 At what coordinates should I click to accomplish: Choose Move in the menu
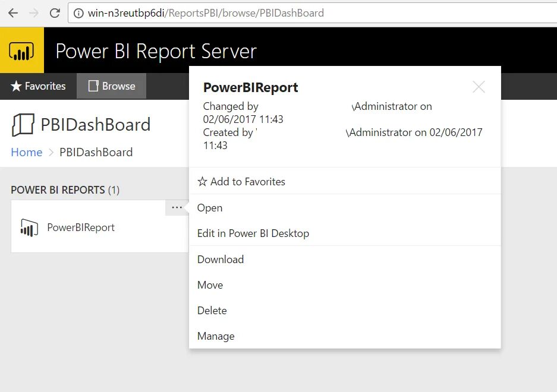click(x=345, y=284)
